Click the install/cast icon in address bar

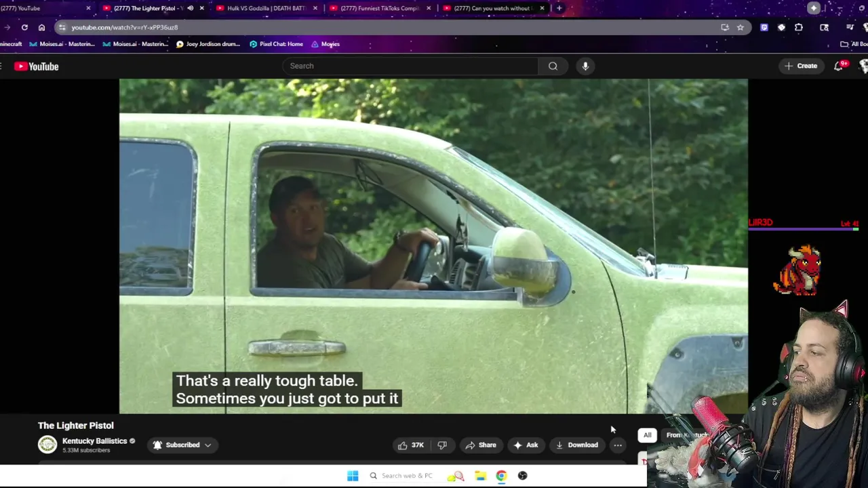point(725,27)
